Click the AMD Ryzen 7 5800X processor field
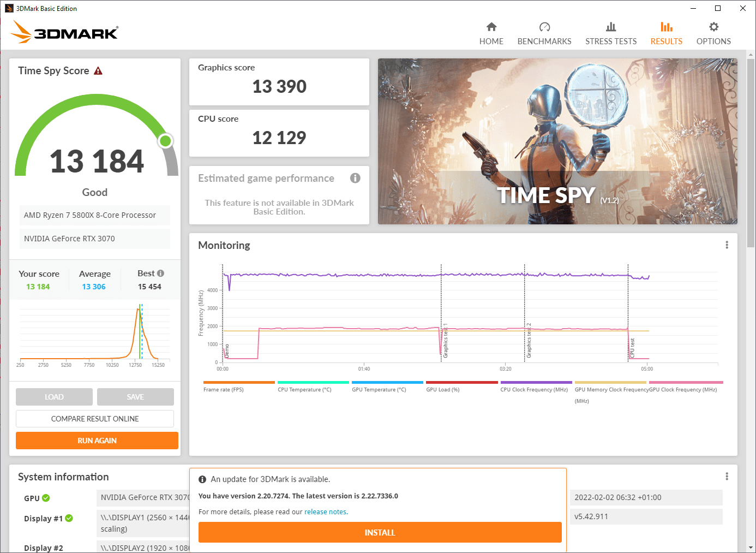 95,215
